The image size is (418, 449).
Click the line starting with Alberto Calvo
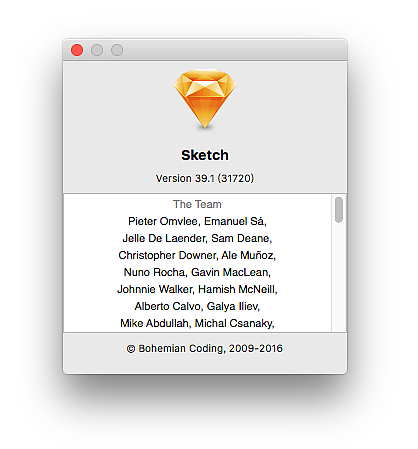pos(197,306)
